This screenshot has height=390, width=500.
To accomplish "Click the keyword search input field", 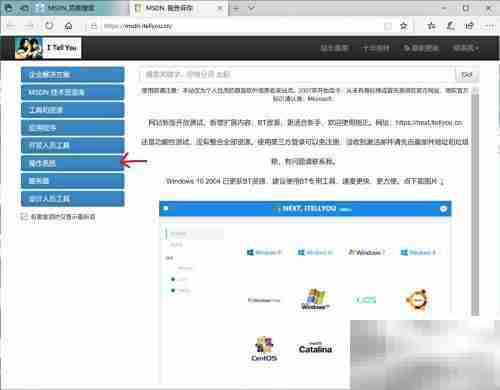I will click(x=297, y=74).
